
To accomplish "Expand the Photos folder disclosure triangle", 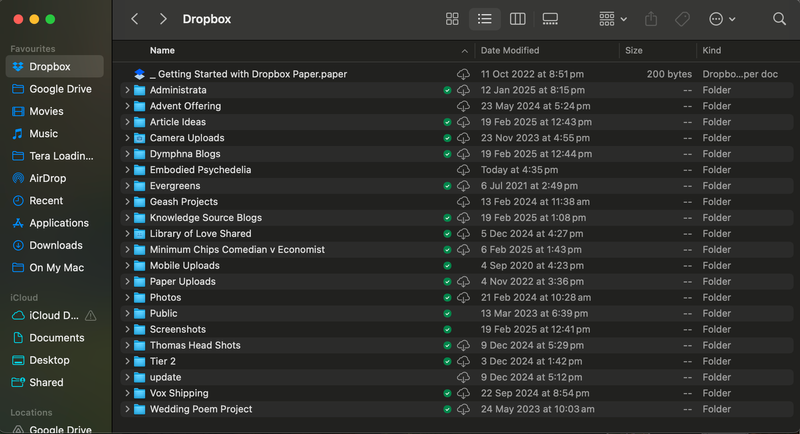I will point(127,298).
